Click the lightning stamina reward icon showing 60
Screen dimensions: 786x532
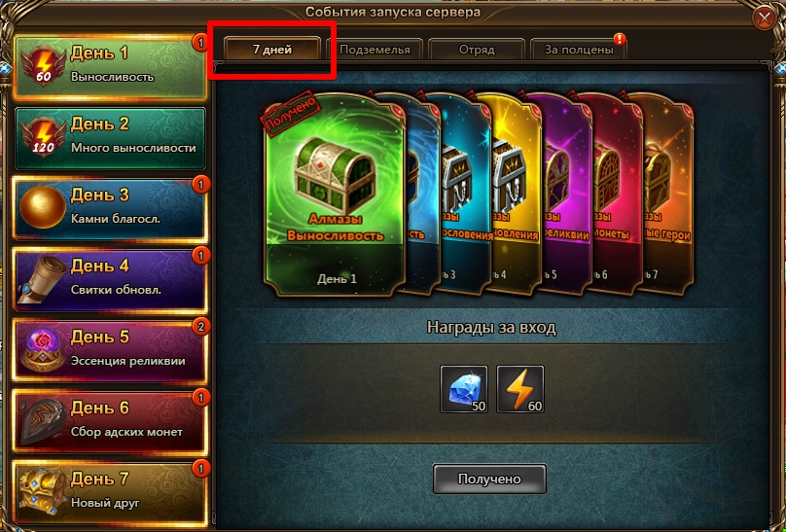coord(519,389)
